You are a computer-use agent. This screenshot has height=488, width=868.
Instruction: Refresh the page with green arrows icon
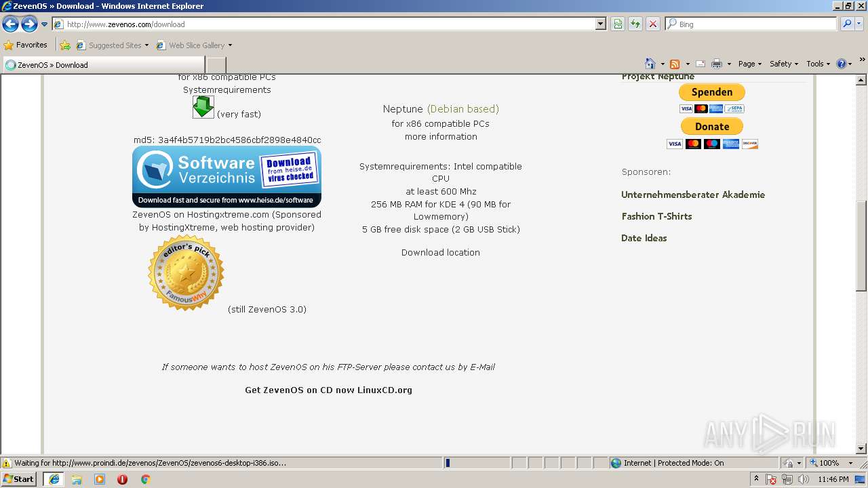pos(635,24)
